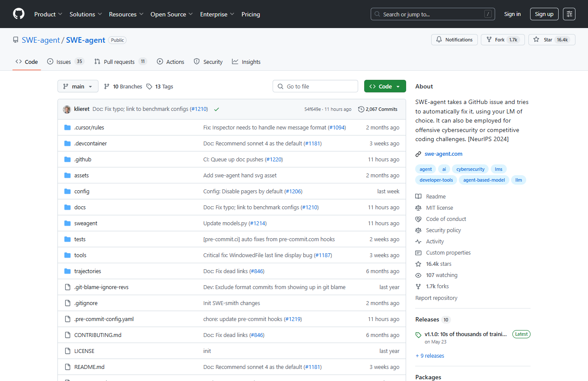588x381 pixels.
Task: Click the Notifications bell icon
Action: pyautogui.click(x=439, y=40)
